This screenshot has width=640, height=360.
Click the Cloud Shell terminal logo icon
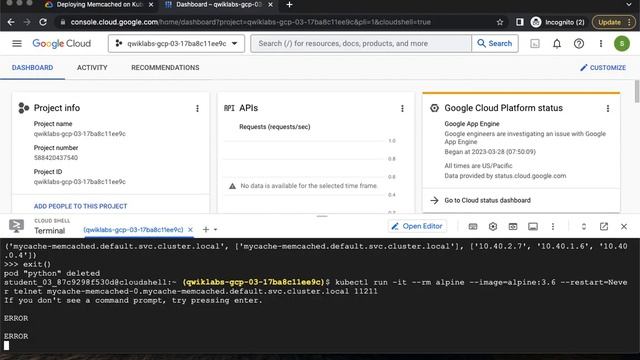click(x=16, y=226)
